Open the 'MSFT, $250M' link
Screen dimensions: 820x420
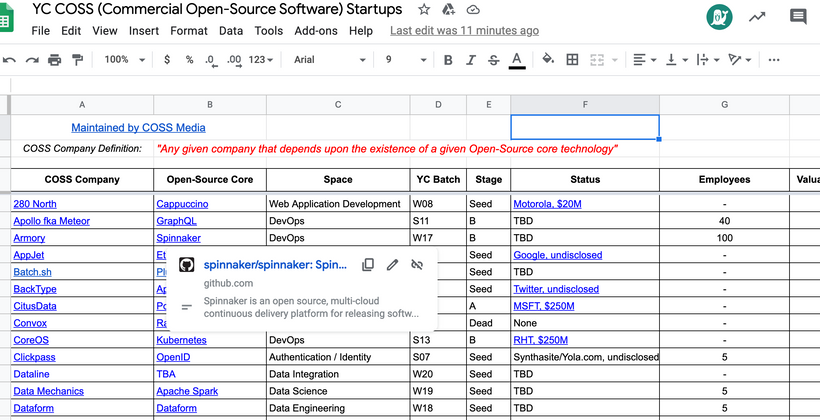(544, 306)
